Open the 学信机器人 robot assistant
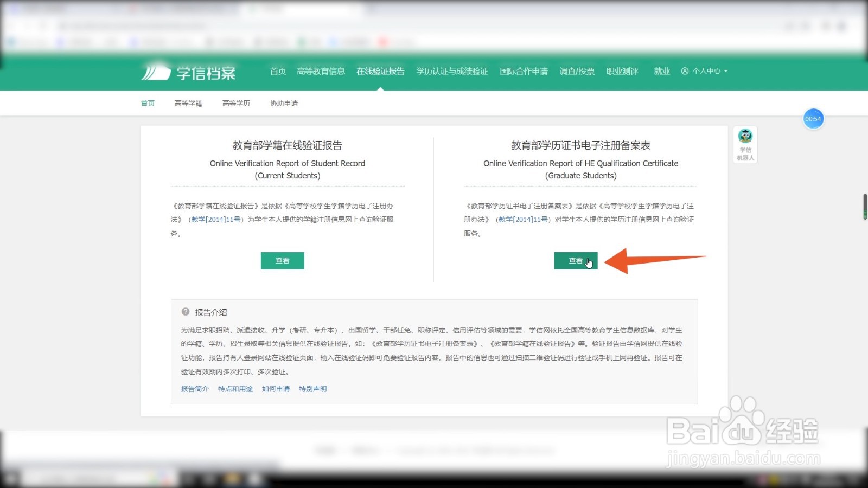The image size is (868, 488). [744, 144]
